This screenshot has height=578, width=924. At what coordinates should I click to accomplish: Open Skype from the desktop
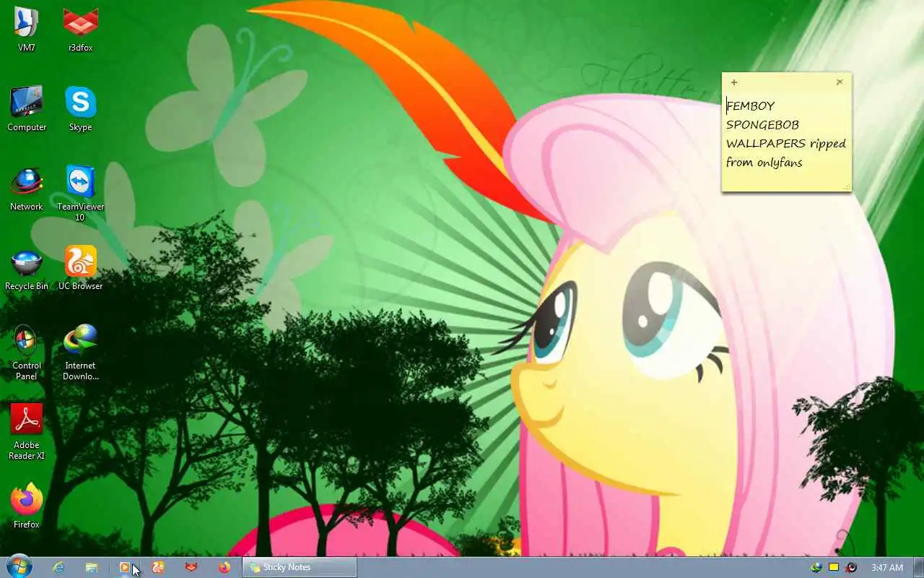coord(80,109)
